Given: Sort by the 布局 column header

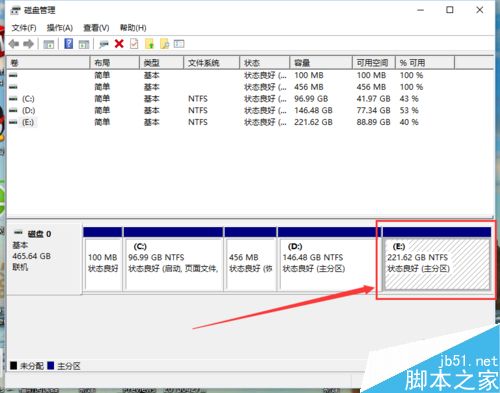Looking at the screenshot, I should [x=115, y=63].
